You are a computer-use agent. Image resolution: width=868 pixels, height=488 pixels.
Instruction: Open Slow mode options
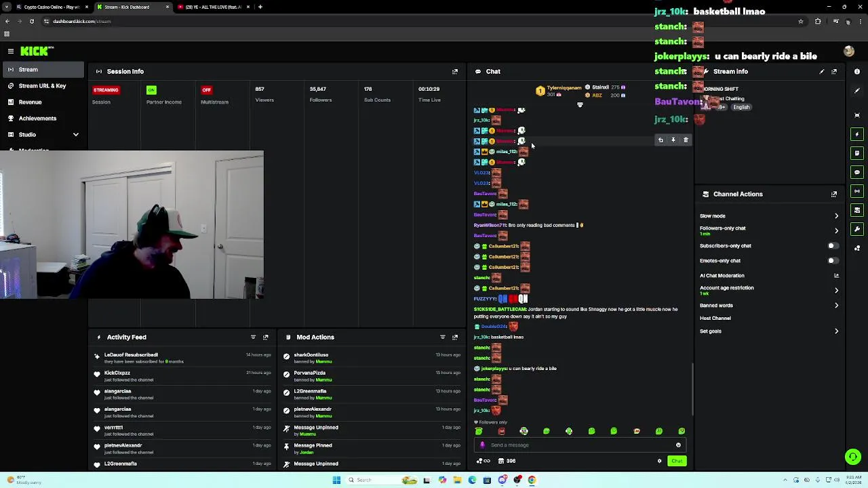(x=769, y=216)
